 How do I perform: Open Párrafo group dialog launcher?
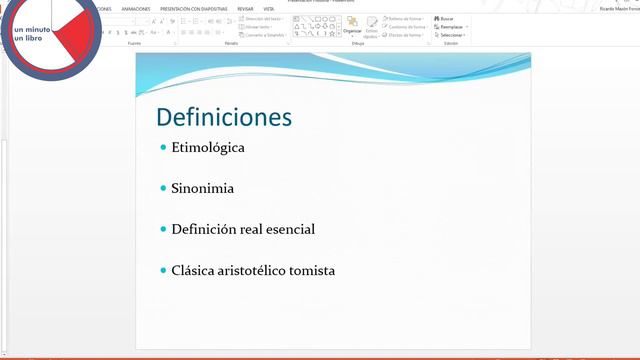click(x=288, y=43)
